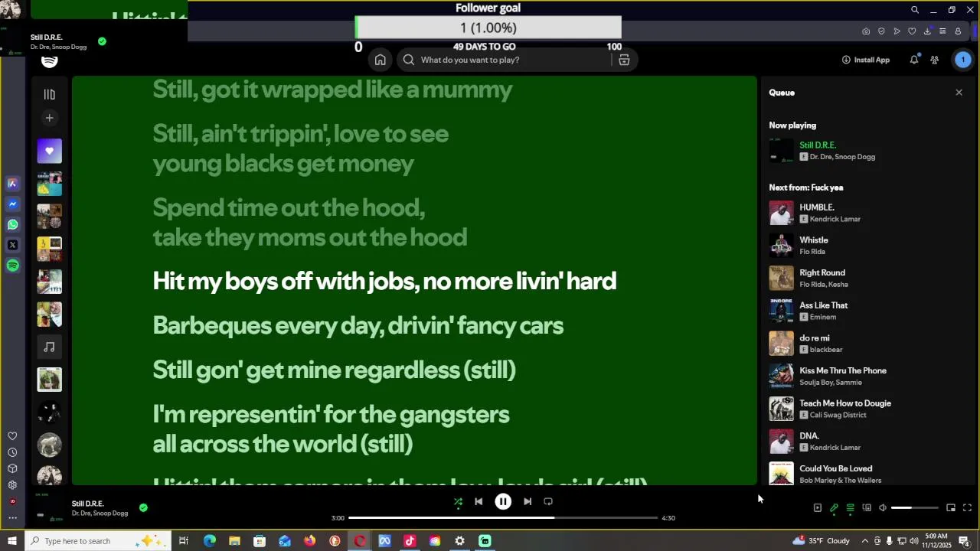Click Still D.R.E. title in player bar
The width and height of the screenshot is (980, 551).
tap(87, 504)
